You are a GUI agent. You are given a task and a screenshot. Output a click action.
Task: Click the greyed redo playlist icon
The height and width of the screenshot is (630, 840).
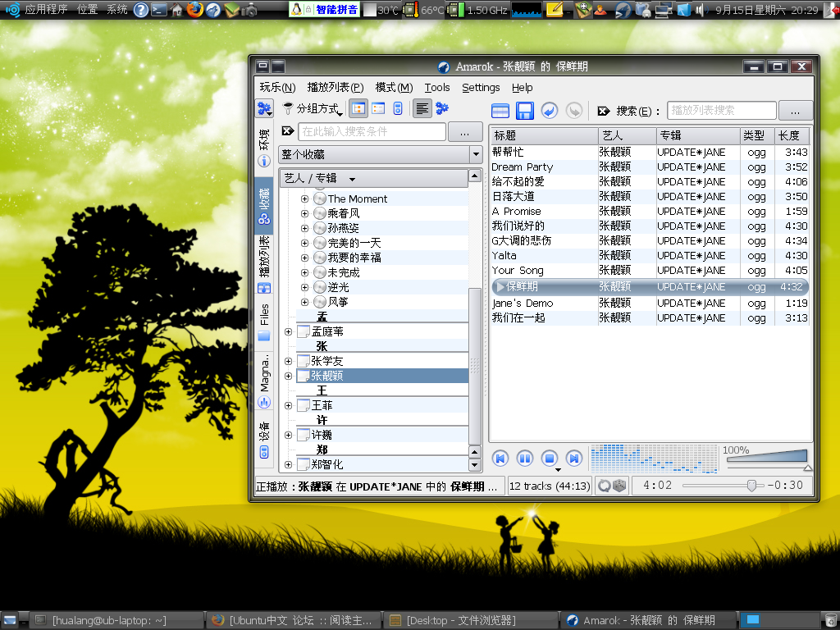(x=573, y=111)
